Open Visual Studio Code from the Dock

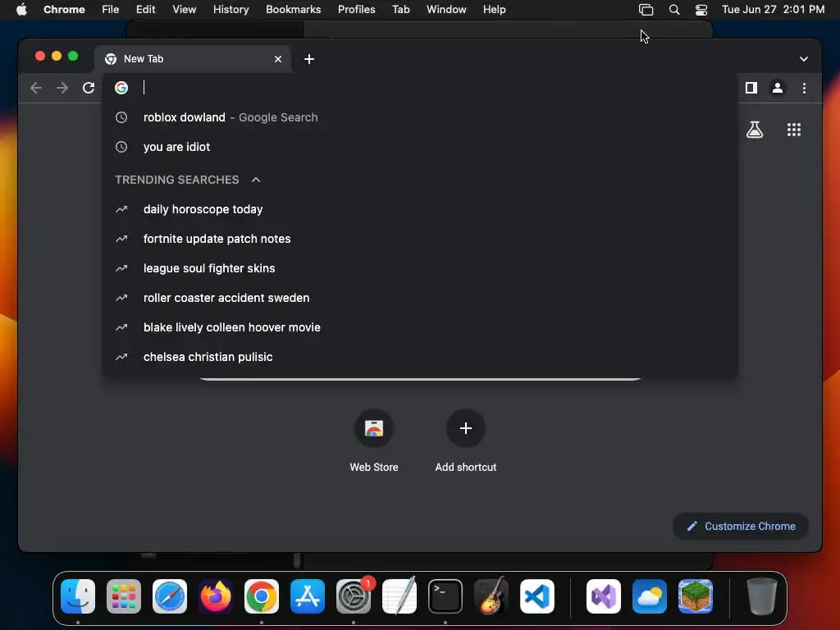tap(537, 596)
